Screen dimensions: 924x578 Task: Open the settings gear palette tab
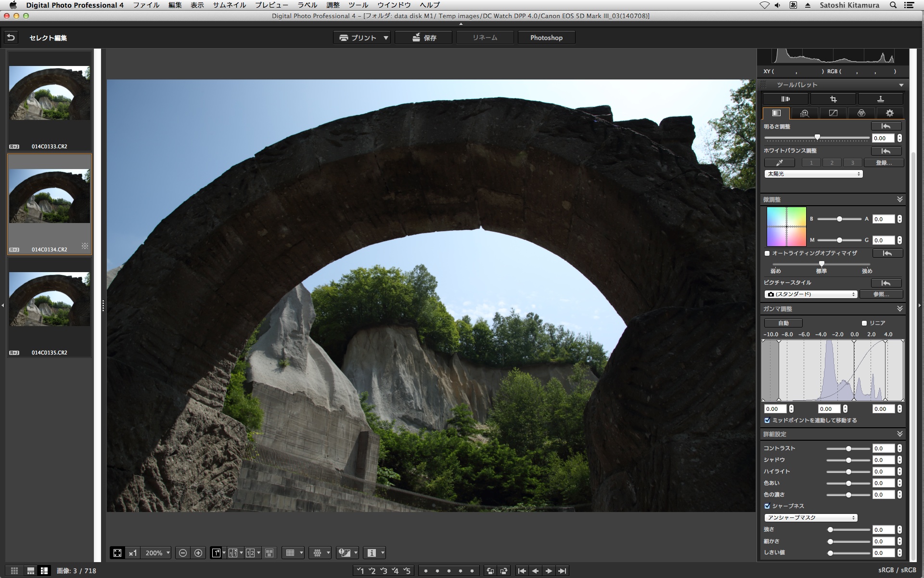click(x=889, y=113)
